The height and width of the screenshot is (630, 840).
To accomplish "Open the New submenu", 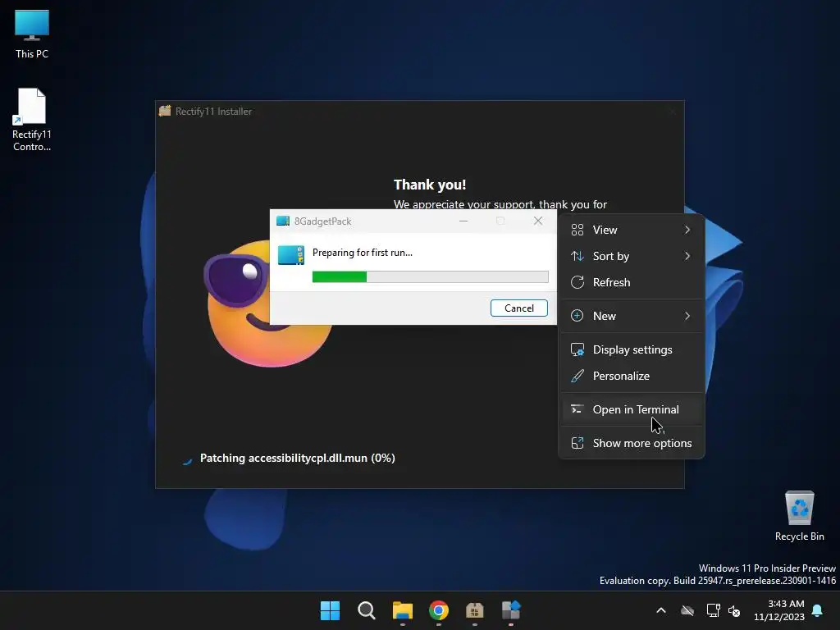I will 631,316.
